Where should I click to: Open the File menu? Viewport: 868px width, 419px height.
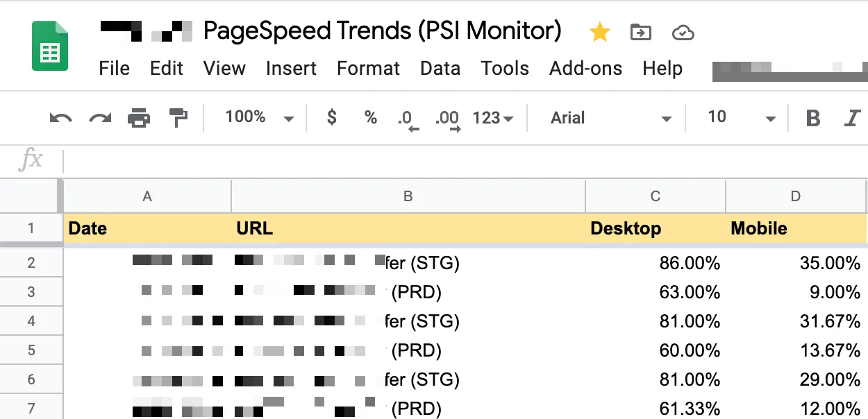115,68
